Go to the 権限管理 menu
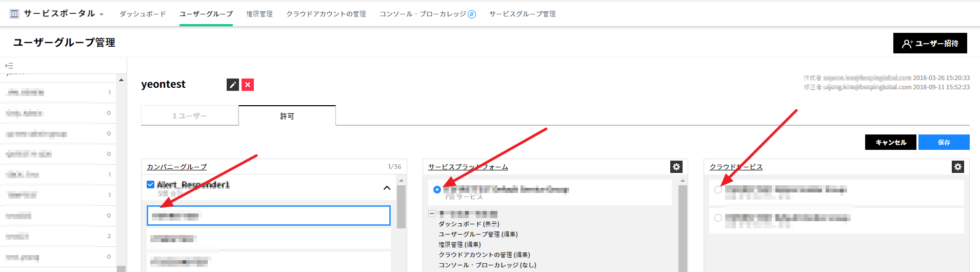The width and height of the screenshot is (980, 272). [259, 14]
